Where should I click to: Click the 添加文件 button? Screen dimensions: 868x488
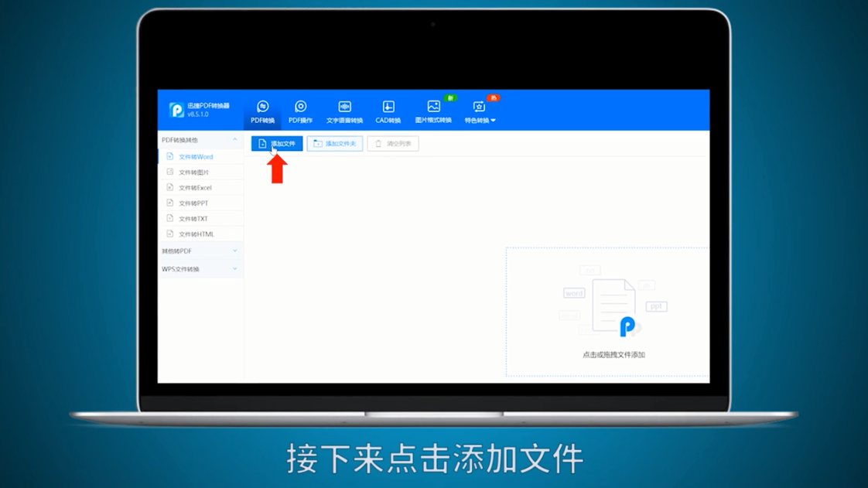pos(276,143)
